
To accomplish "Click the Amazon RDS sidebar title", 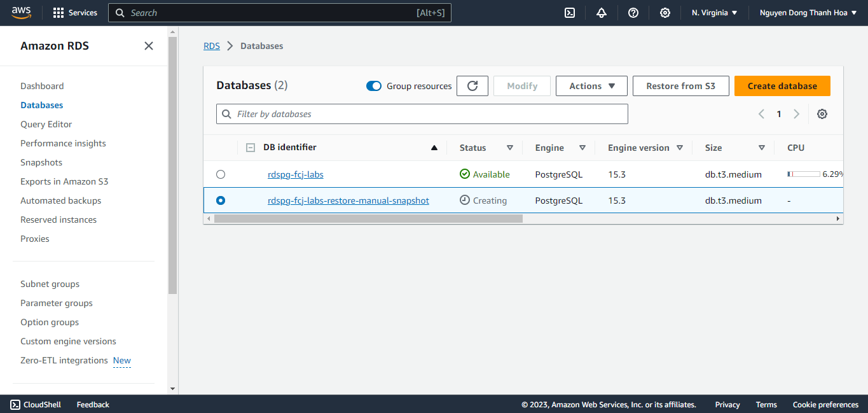I will click(55, 46).
